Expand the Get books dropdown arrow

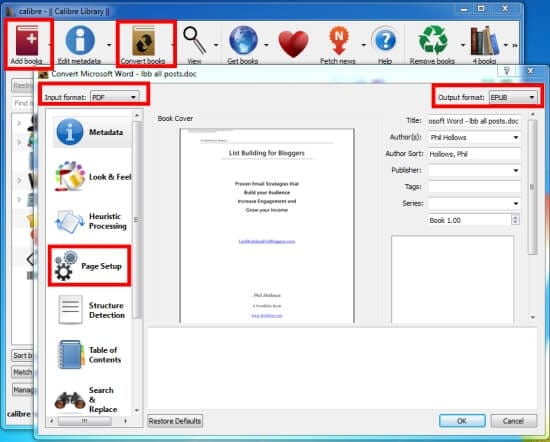(x=266, y=45)
